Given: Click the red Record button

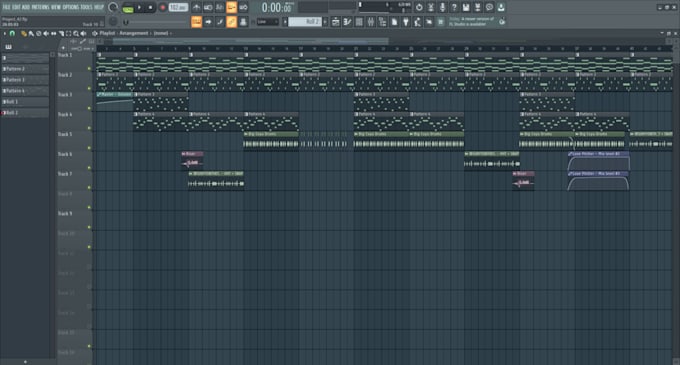Looking at the screenshot, I should coord(163,7).
